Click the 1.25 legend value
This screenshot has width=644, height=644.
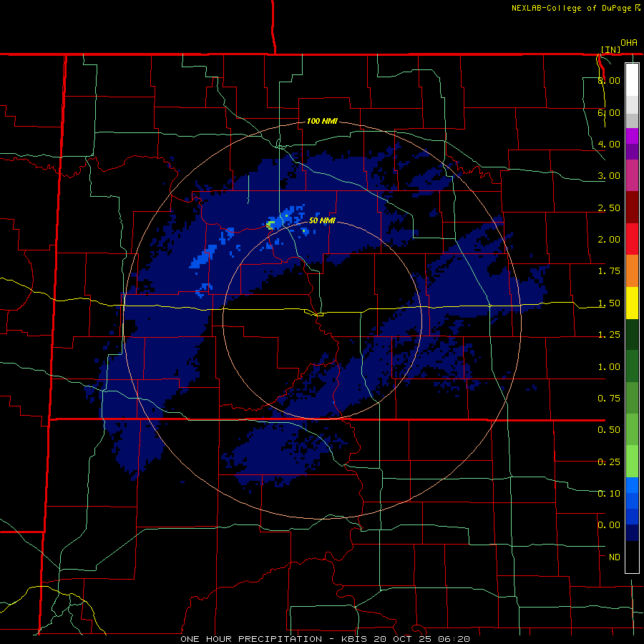(609, 335)
